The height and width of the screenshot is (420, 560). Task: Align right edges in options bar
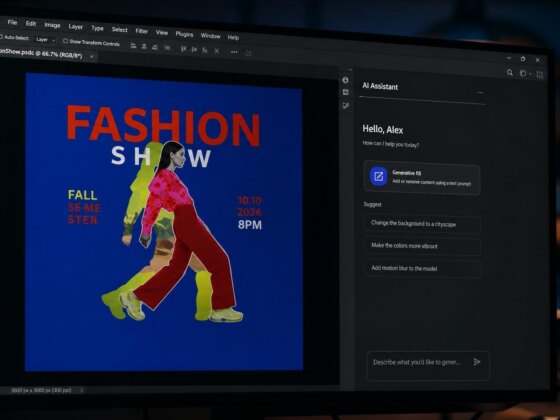[155, 47]
